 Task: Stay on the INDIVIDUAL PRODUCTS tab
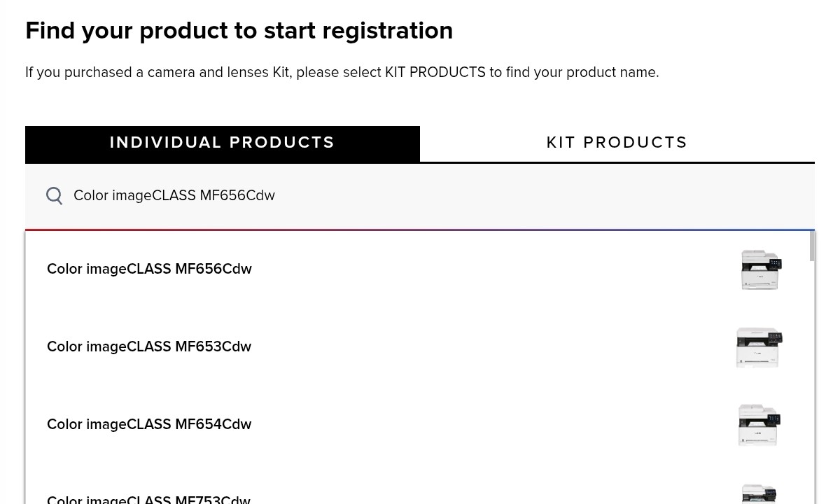222,142
